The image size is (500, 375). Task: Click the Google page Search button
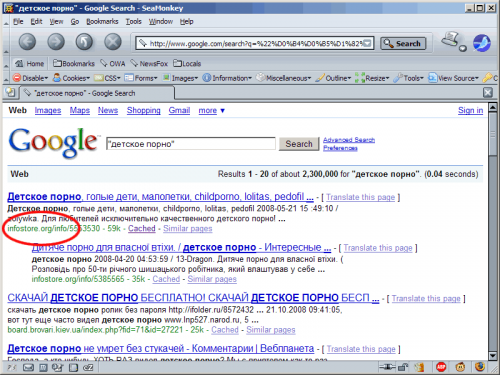coord(299,144)
